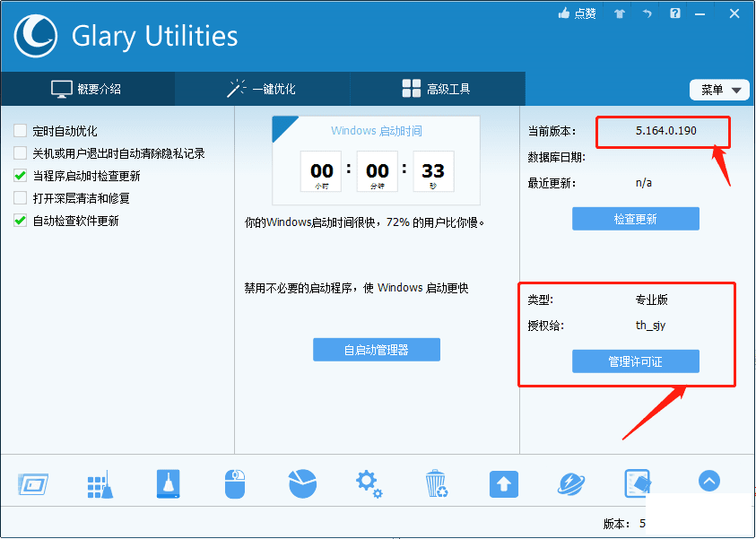This screenshot has height=539, width=756.
Task: Switch to the 概要介绍 tab
Action: point(87,89)
